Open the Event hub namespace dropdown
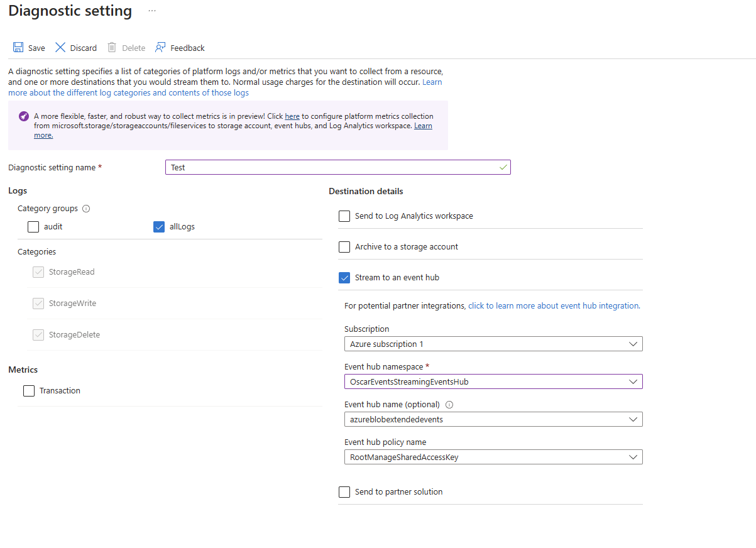 493,382
